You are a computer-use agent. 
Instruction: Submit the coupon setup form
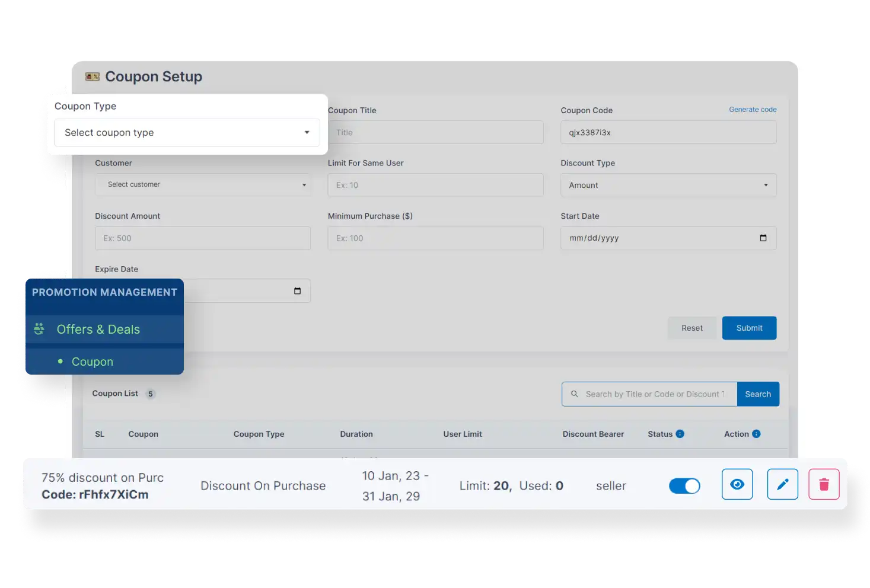coord(749,328)
